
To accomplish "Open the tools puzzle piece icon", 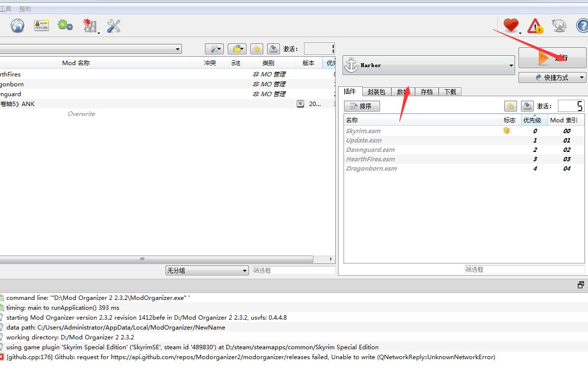I will click(90, 26).
